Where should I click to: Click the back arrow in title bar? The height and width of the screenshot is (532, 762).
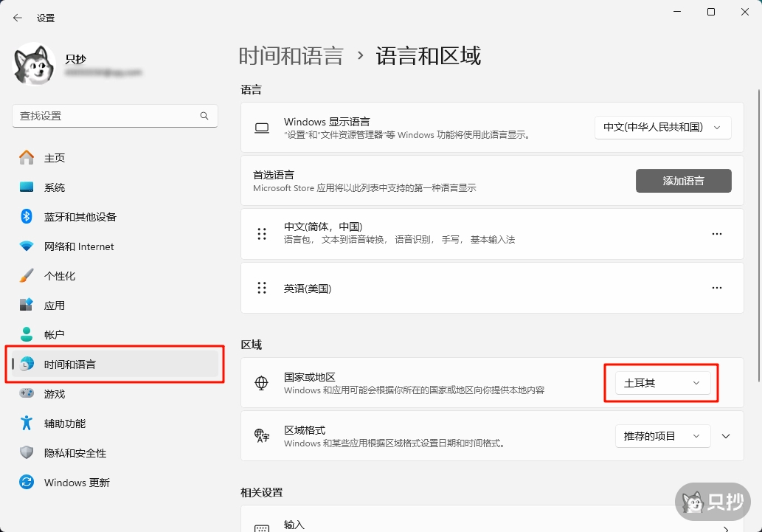click(x=18, y=18)
